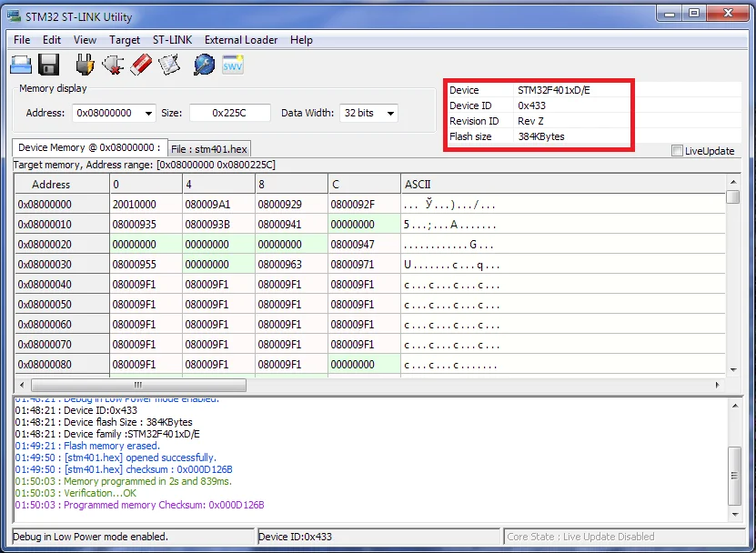Click log line stm401.hex opened successfully
The height and width of the screenshot is (553, 756).
pos(116,457)
